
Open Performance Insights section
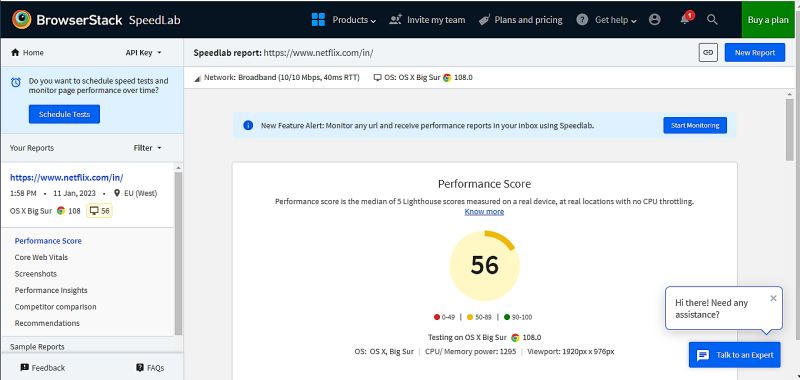coord(51,290)
